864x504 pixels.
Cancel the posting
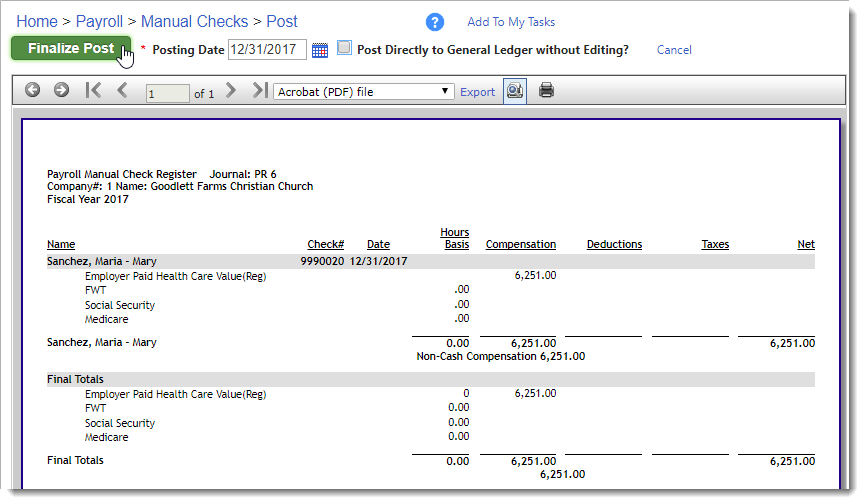click(674, 50)
